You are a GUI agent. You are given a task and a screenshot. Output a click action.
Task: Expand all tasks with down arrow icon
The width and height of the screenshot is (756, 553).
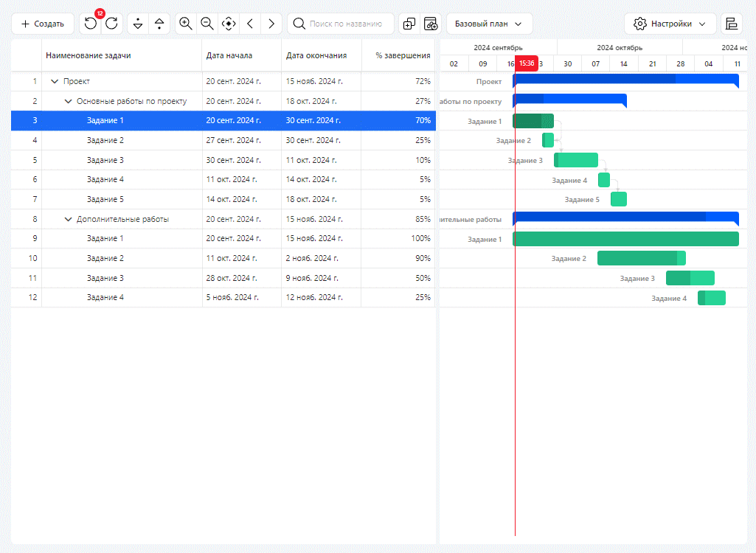pyautogui.click(x=138, y=24)
